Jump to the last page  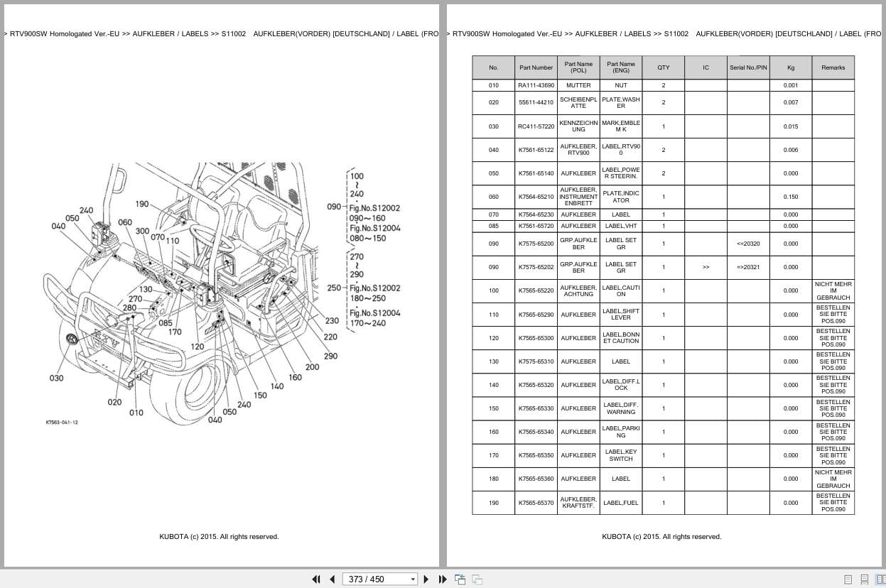[x=443, y=579]
